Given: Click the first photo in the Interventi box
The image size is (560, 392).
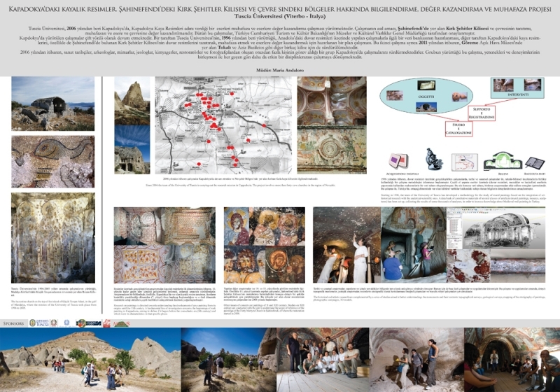Looking at the screenshot, I should coord(503,85).
